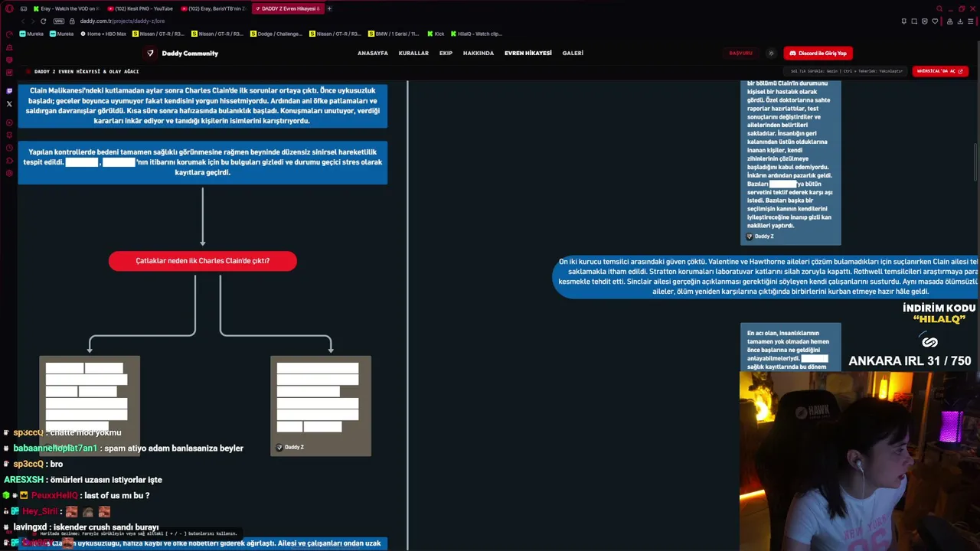Click the WHIMSICAL'DA AÇ button
The image size is (980, 551).
[940, 71]
